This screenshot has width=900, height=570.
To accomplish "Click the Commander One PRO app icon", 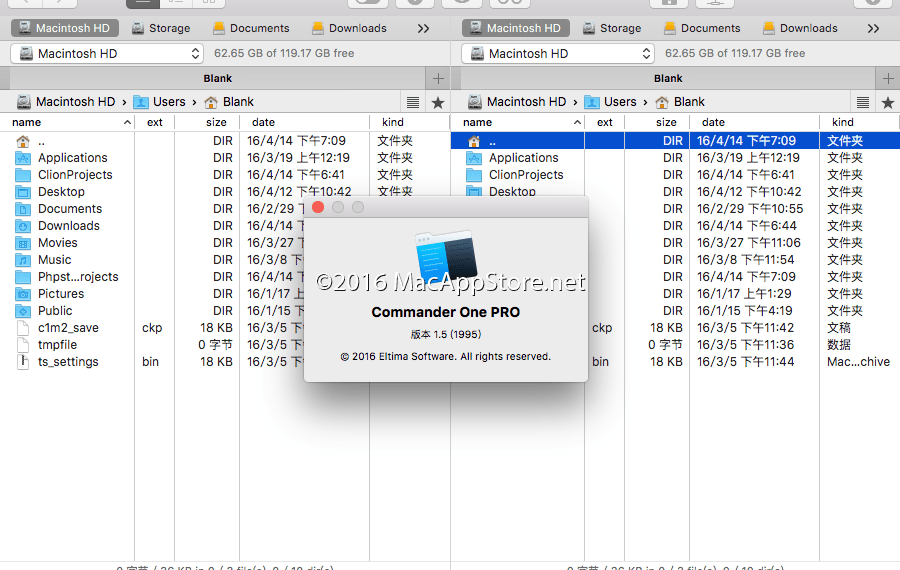I will [x=445, y=255].
